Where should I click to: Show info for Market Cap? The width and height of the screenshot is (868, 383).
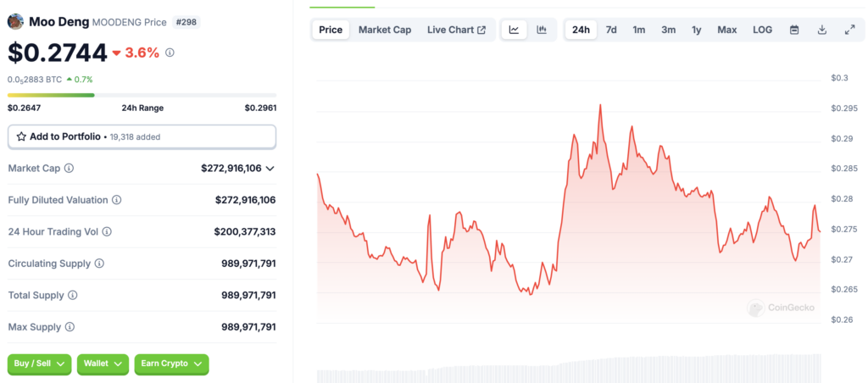coord(70,169)
